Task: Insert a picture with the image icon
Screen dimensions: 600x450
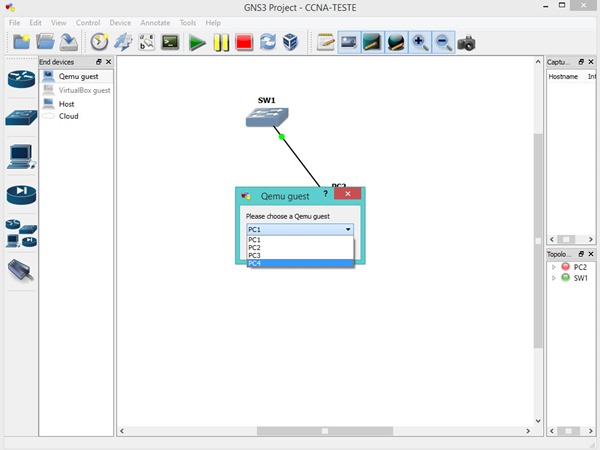Action: pos(349,42)
